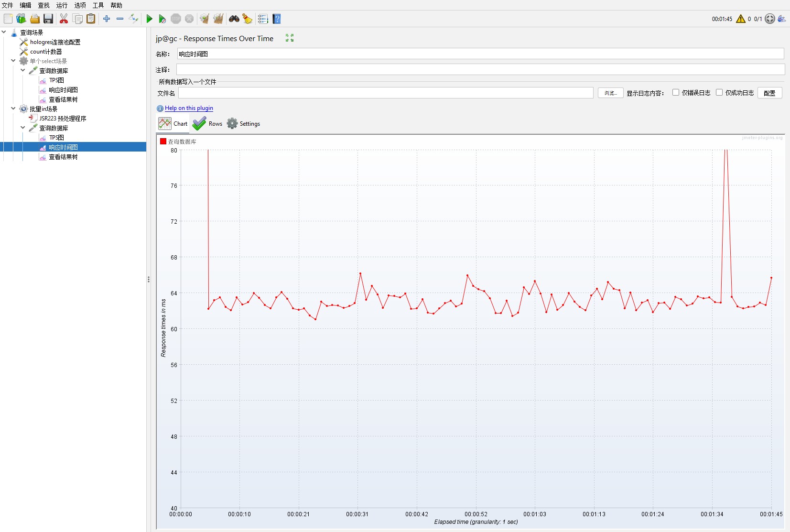Open the 文件 menu
This screenshot has height=532, width=790.
click(x=8, y=5)
